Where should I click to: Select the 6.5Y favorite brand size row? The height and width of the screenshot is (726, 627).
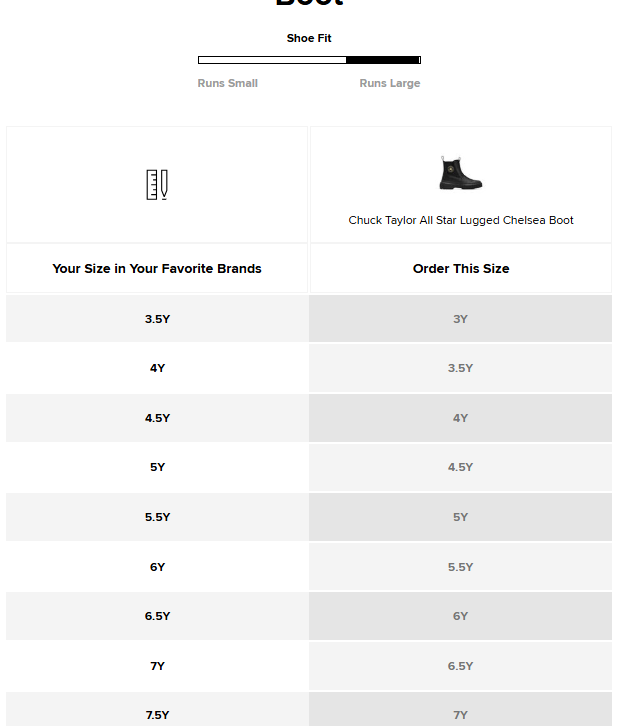point(157,616)
